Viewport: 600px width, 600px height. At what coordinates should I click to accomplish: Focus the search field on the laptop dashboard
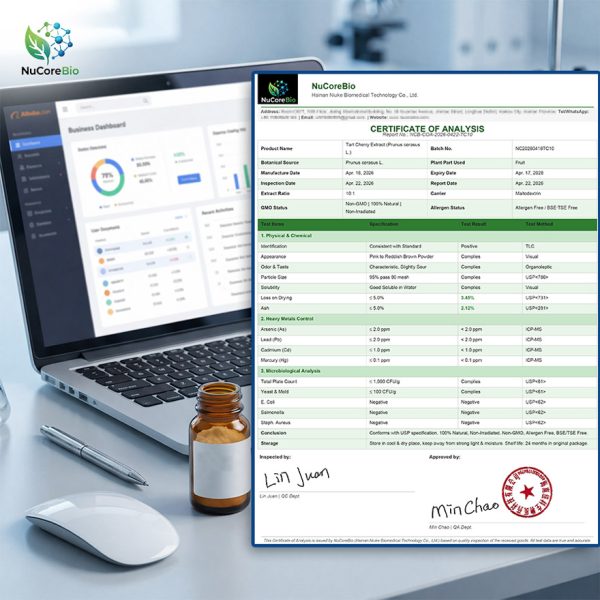point(113,104)
